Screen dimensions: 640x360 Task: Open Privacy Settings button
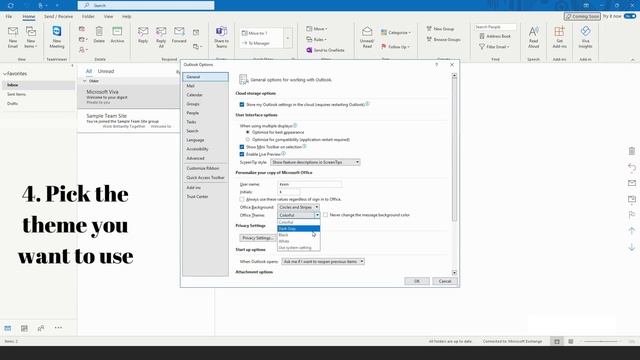click(x=257, y=238)
